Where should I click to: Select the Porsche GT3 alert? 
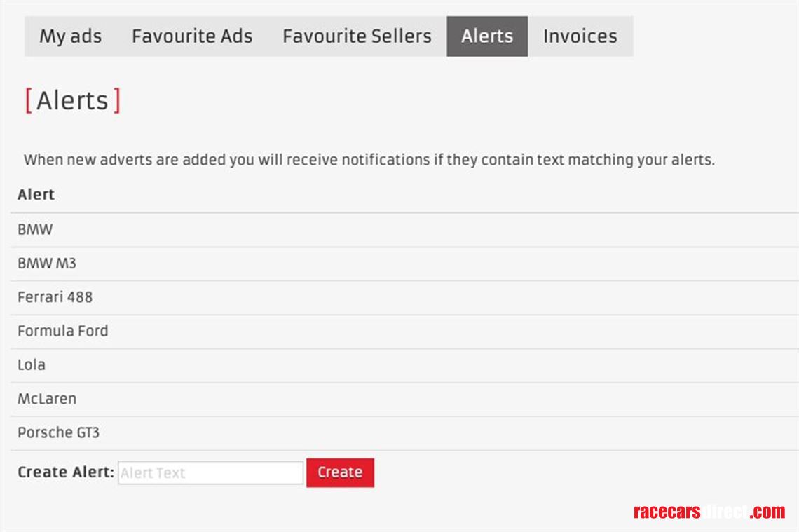pyautogui.click(x=58, y=432)
